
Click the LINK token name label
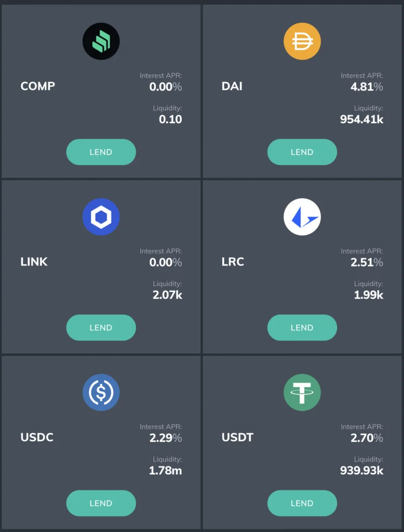[x=34, y=262]
